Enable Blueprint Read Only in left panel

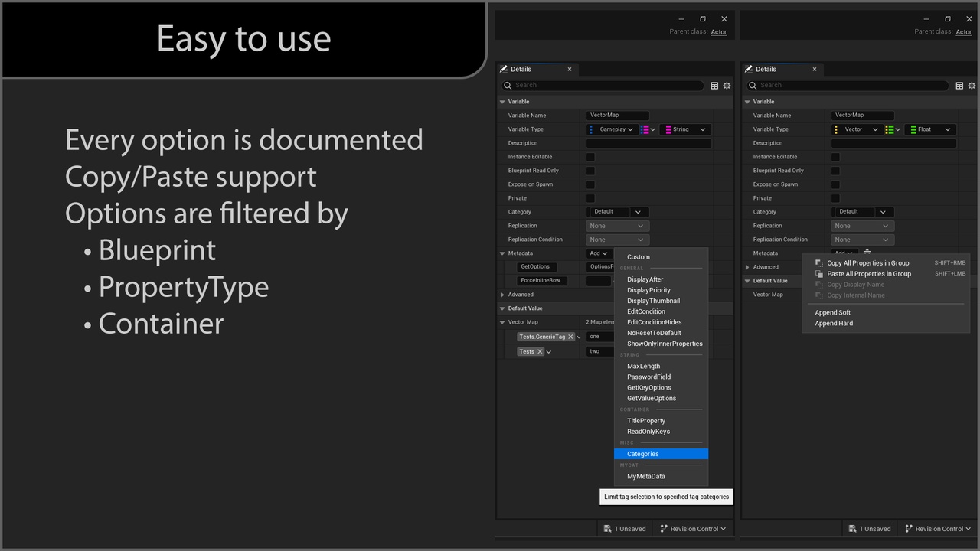590,171
